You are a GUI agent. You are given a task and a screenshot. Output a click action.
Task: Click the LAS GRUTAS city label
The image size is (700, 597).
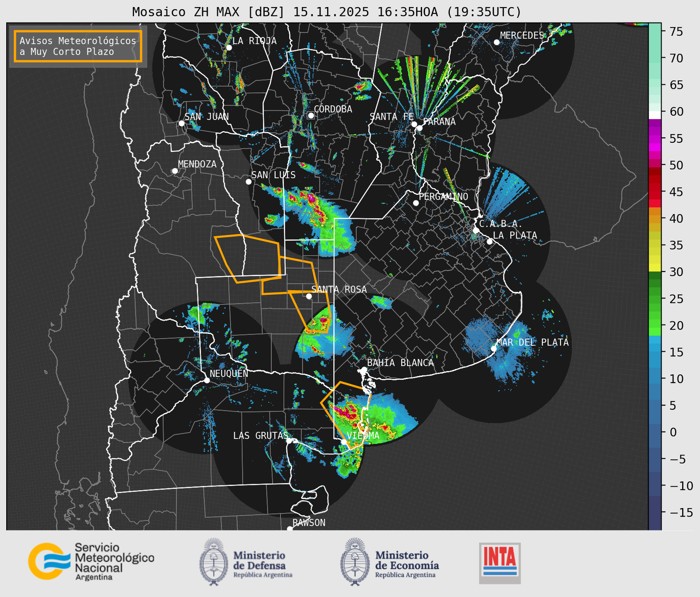[x=261, y=436]
